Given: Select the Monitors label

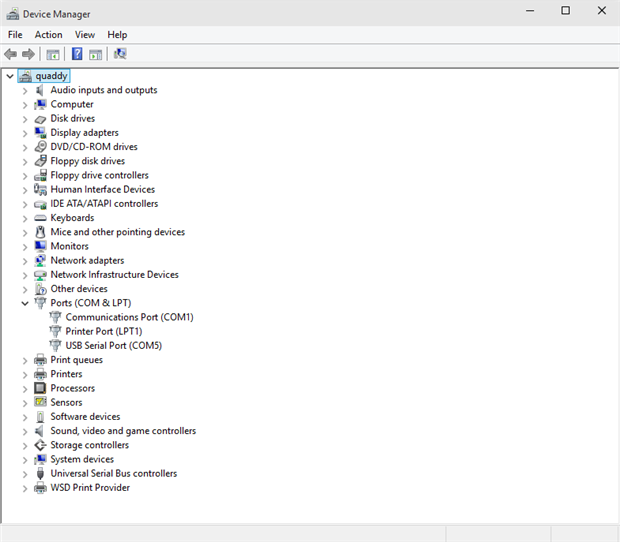Looking at the screenshot, I should tap(70, 246).
